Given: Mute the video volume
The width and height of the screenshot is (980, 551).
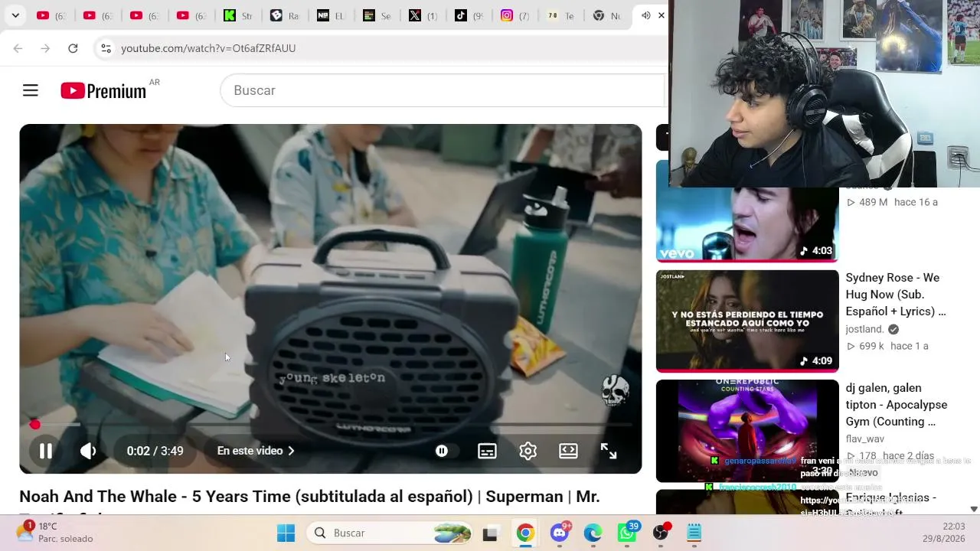Looking at the screenshot, I should [x=88, y=451].
